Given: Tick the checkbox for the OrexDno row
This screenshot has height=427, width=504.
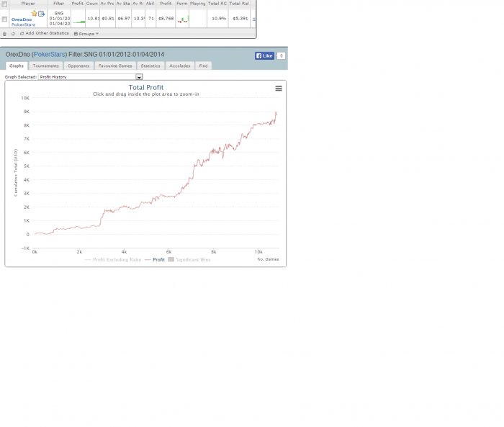Looking at the screenshot, I should [4, 19].
